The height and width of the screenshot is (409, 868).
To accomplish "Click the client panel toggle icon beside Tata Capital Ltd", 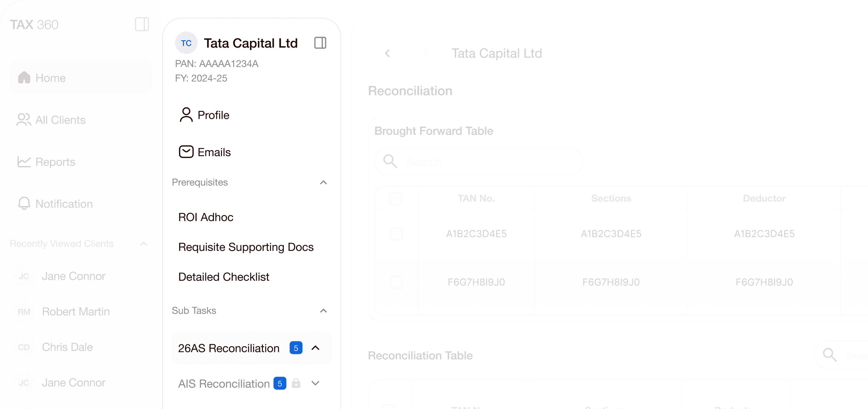I will point(320,43).
